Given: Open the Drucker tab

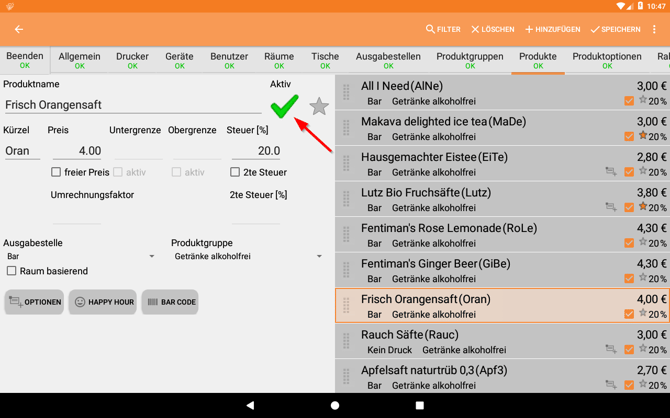Looking at the screenshot, I should 132,61.
